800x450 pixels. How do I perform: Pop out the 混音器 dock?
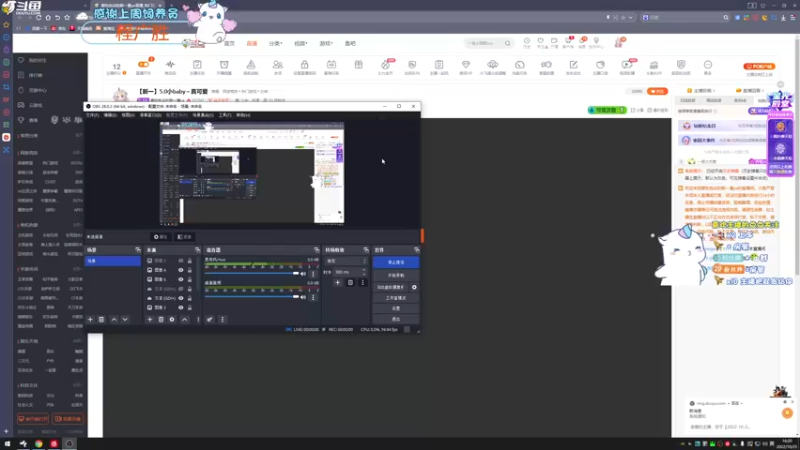coord(316,250)
